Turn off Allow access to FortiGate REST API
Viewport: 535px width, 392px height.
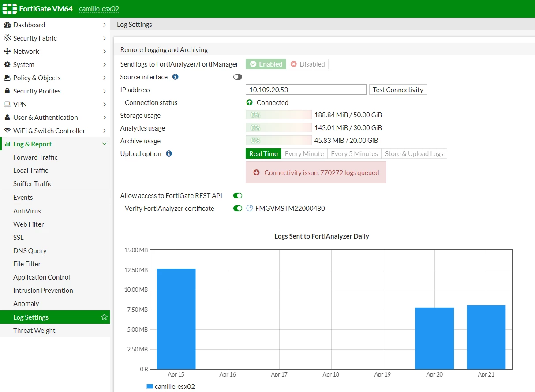click(238, 195)
